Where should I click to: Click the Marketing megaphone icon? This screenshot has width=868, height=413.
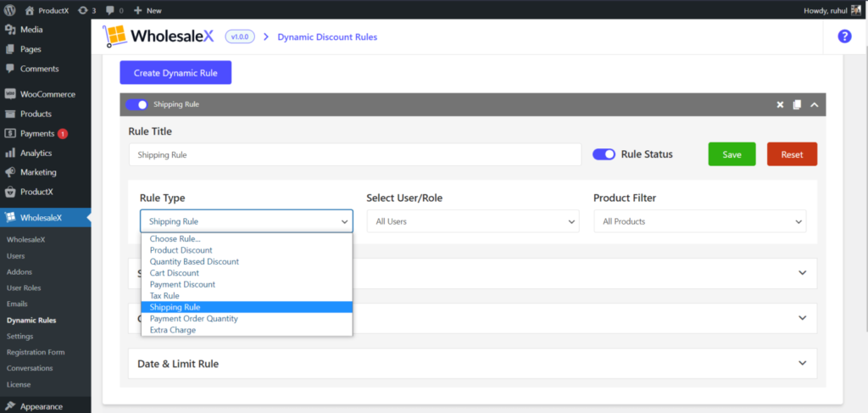pyautogui.click(x=10, y=172)
